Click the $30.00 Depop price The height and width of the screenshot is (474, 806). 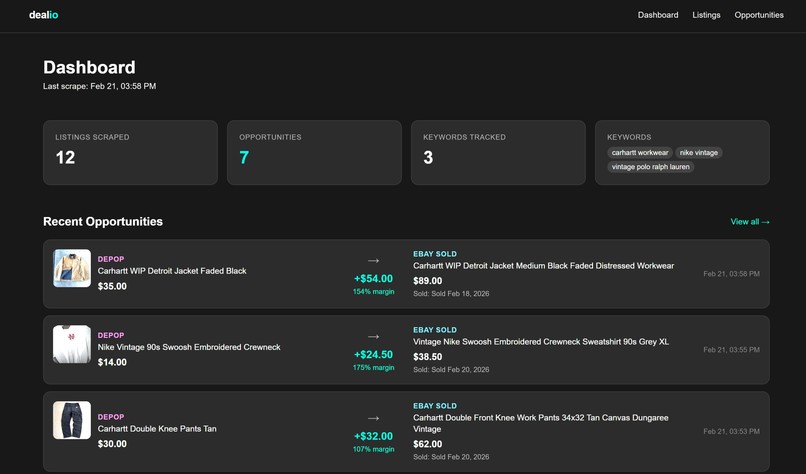point(112,444)
